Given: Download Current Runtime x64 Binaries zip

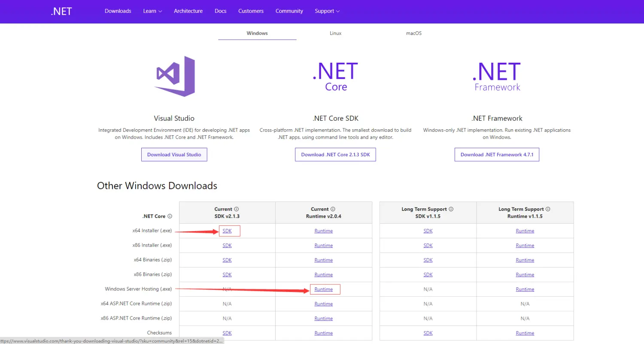Looking at the screenshot, I should [324, 260].
